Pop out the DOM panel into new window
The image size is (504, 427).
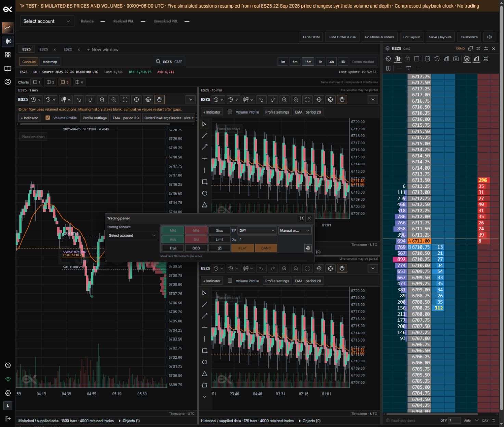pos(470,49)
